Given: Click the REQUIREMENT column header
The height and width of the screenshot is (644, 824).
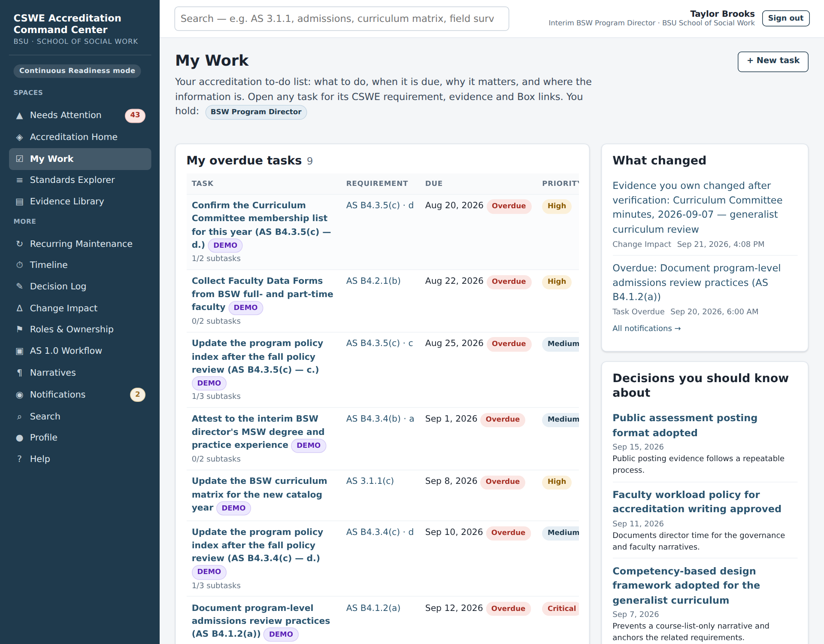Looking at the screenshot, I should pos(377,184).
